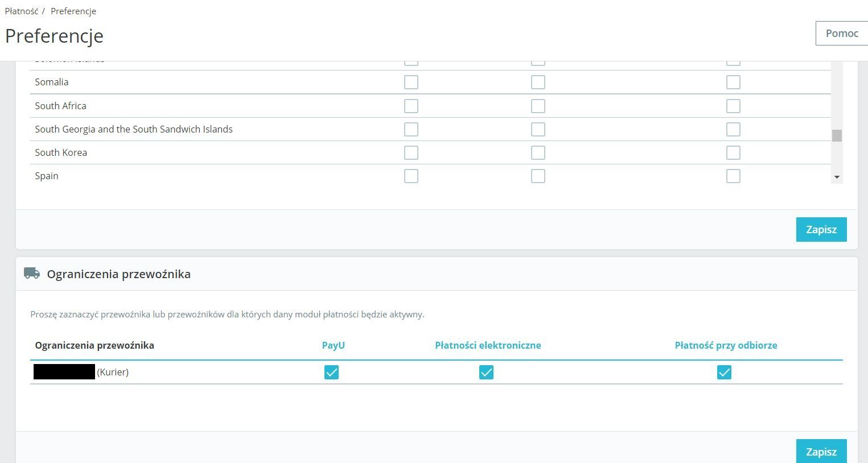The image size is (868, 463).
Task: Click the Ograniczenia przewoźnika panel heading beside the truck
Action: 119,274
